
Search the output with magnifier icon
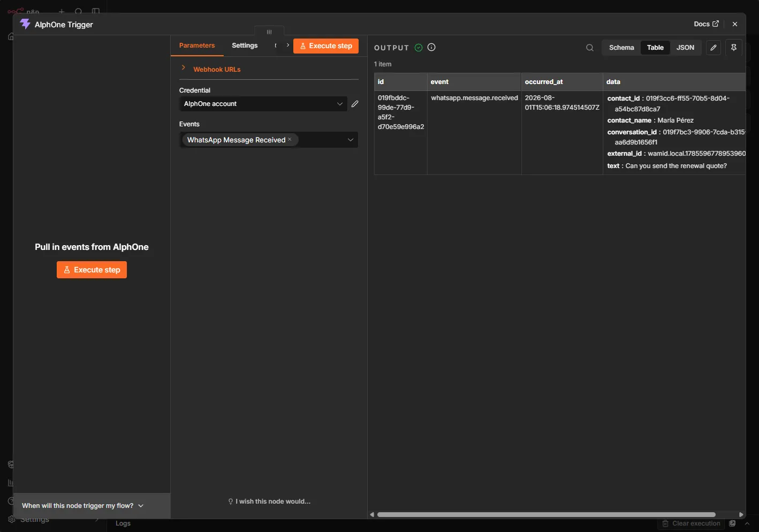pos(590,48)
